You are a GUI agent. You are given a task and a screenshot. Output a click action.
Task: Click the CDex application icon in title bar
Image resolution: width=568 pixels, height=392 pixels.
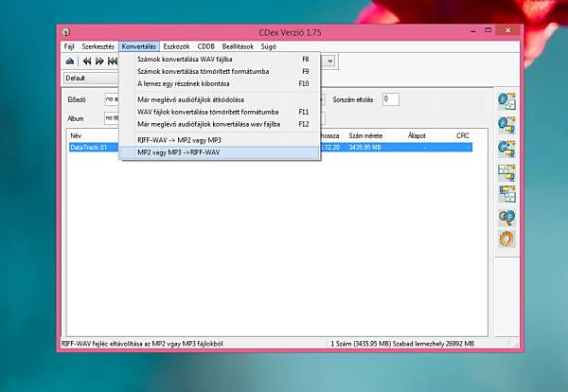point(66,32)
